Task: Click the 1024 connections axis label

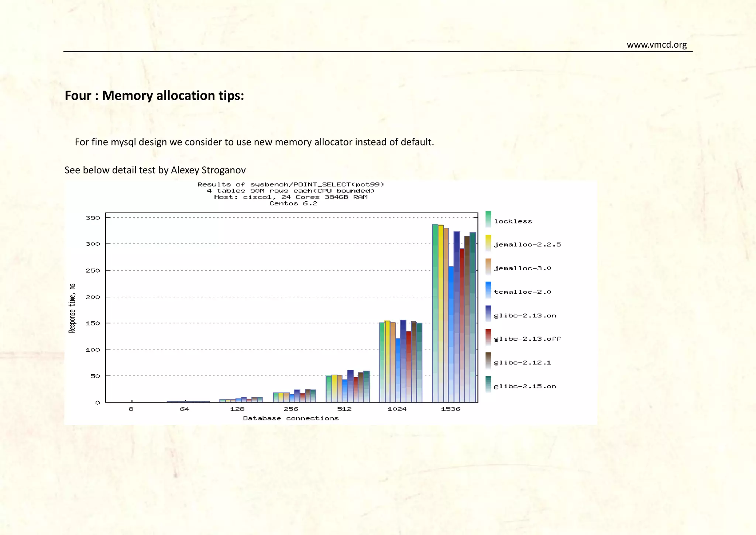Action: [397, 409]
